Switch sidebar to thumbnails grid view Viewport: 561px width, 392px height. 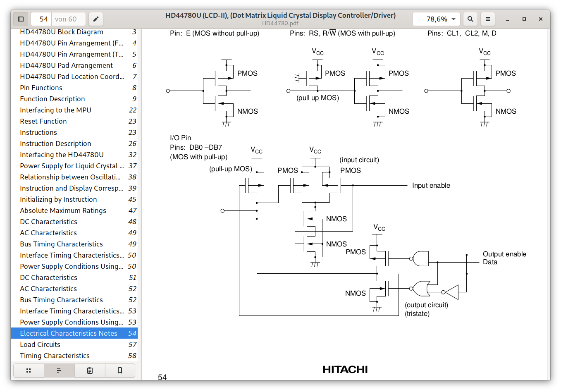[29, 370]
